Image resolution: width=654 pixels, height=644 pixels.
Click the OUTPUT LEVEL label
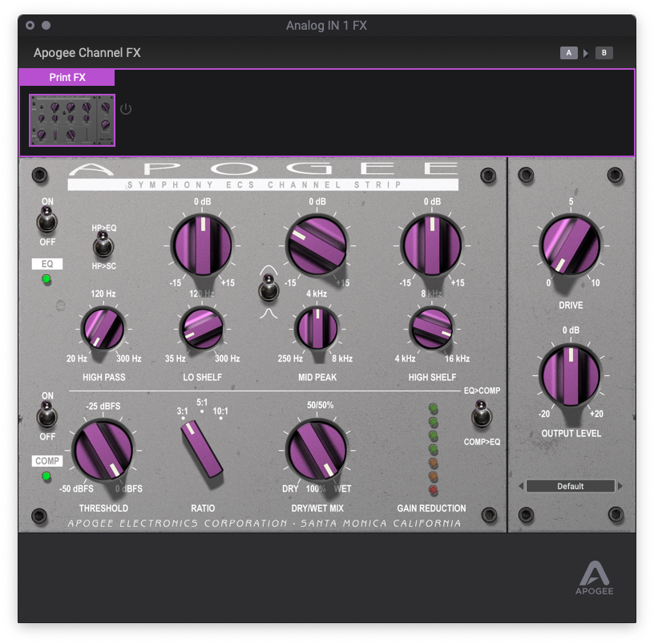(571, 433)
